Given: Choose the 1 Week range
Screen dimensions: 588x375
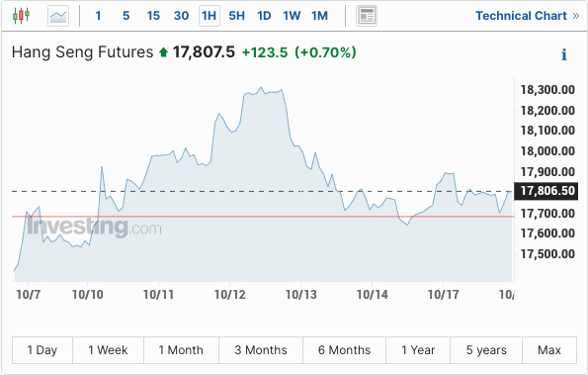Looking at the screenshot, I should [108, 350].
